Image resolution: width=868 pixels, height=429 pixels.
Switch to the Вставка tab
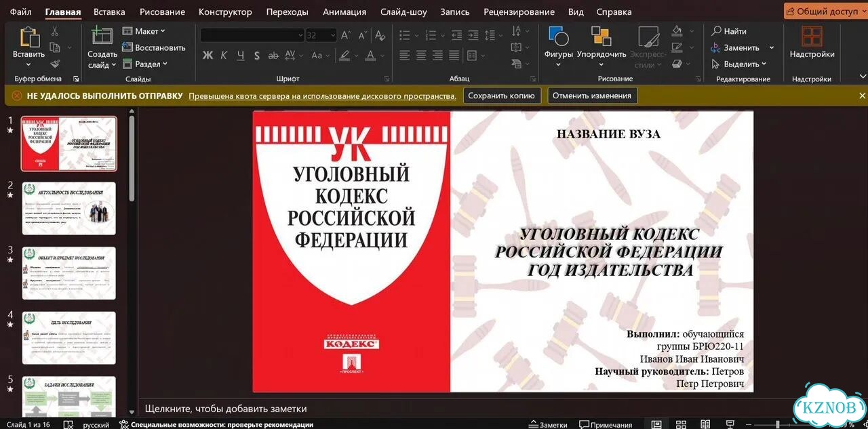(109, 12)
